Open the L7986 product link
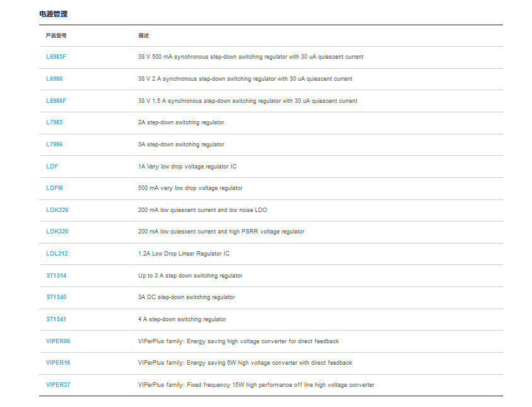 pos(54,144)
